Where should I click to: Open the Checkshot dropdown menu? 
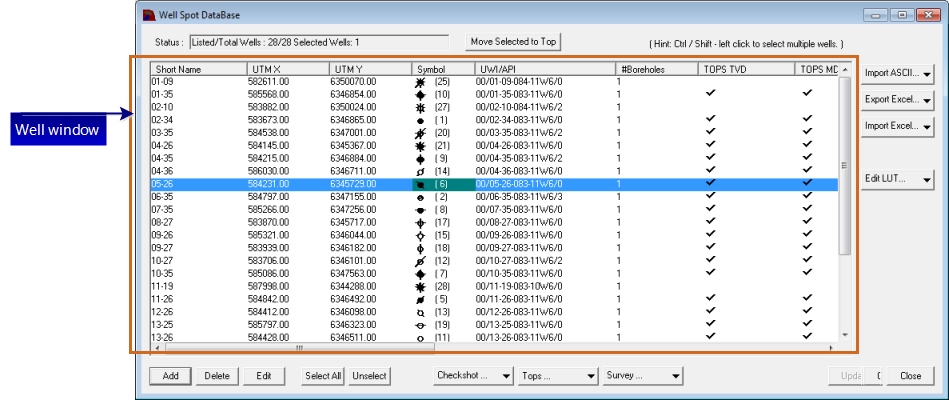(x=474, y=375)
